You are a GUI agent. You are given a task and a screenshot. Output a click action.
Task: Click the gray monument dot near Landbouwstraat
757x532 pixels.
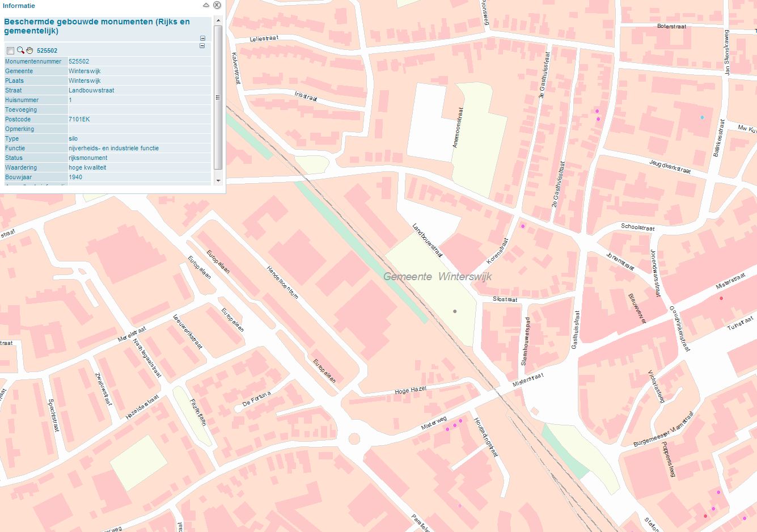coord(455,311)
